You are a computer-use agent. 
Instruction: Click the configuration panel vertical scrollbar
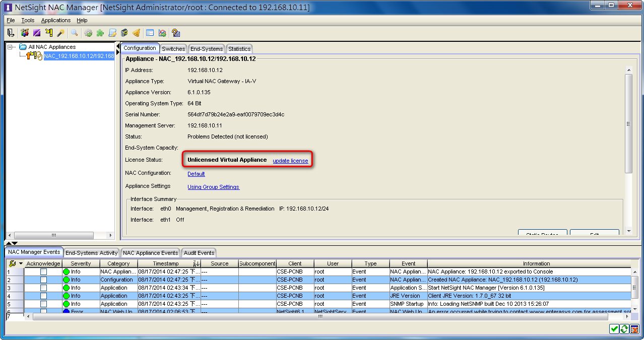[x=628, y=123]
